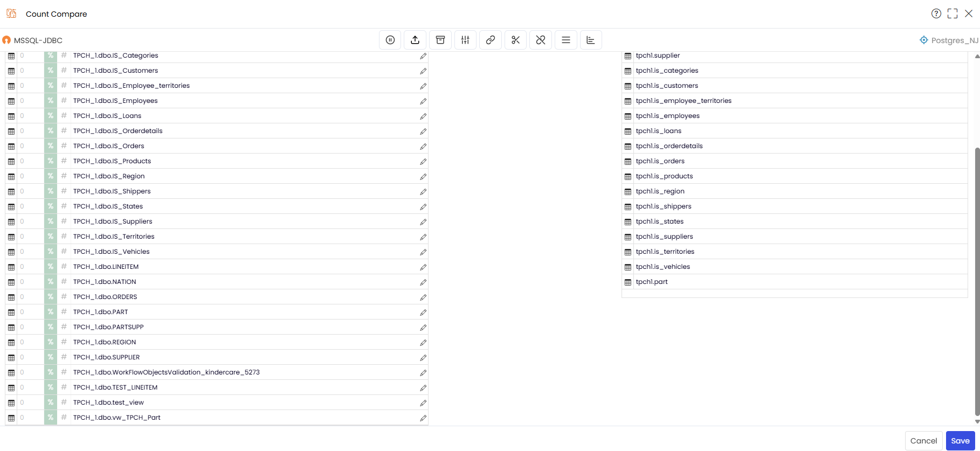Click the percent badge for TPCH_1.dbo.IS_Products
This screenshot has height=451, width=980.
tap(50, 161)
